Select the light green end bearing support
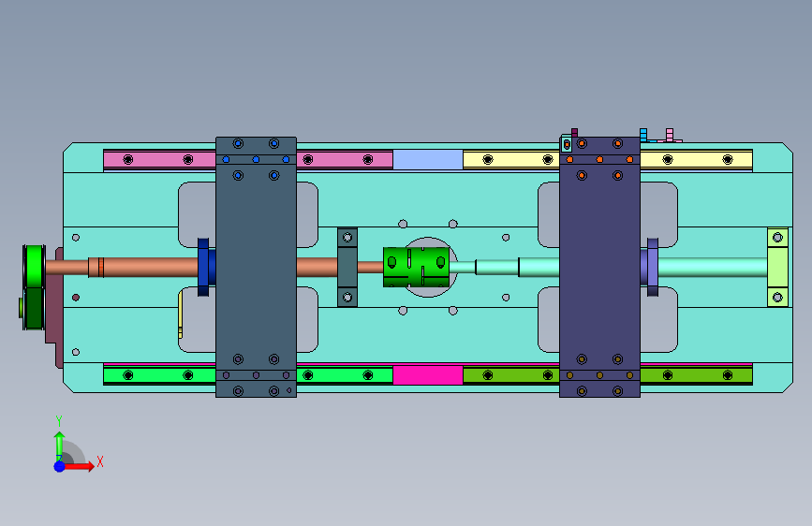Viewport: 812px width, 526px height. pyautogui.click(x=777, y=267)
